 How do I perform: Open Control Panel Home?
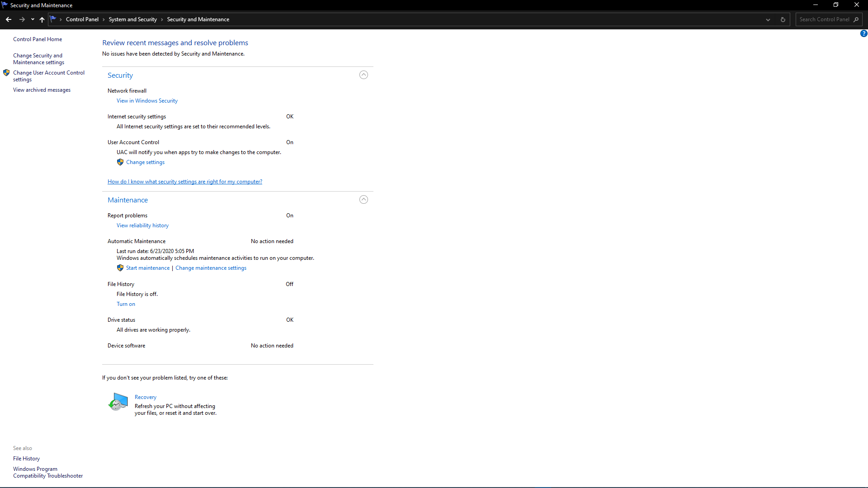(38, 39)
